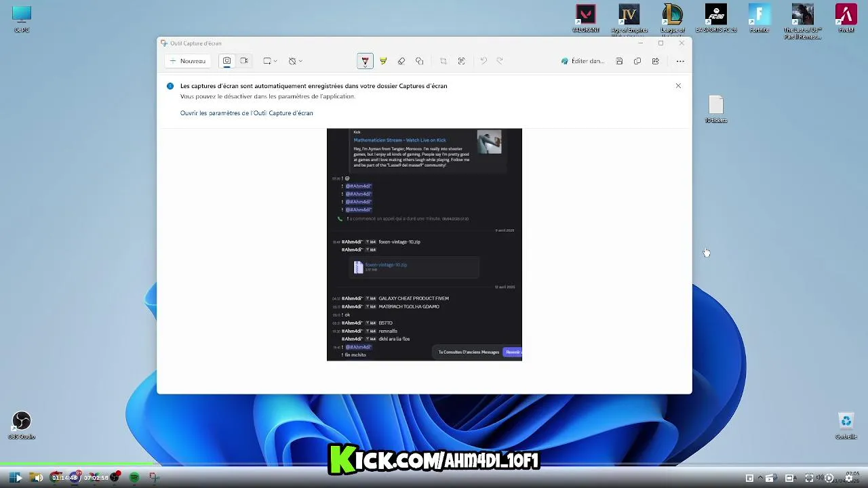This screenshot has height=488, width=868.
Task: Open the EA SPORTS FC 26 shortcut
Action: [716, 20]
